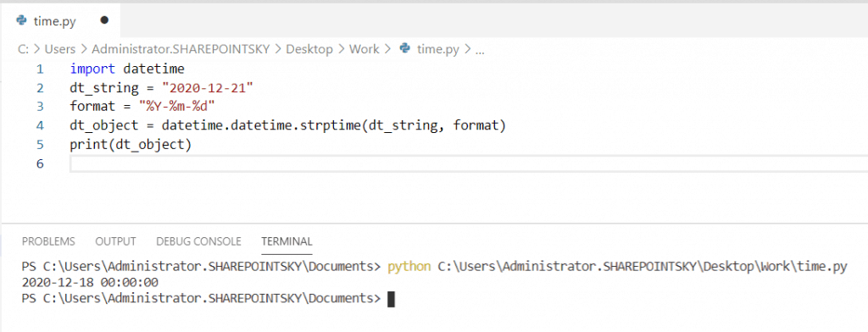Switch to the OUTPUT panel tab
This screenshot has width=868, height=332.
click(x=115, y=241)
